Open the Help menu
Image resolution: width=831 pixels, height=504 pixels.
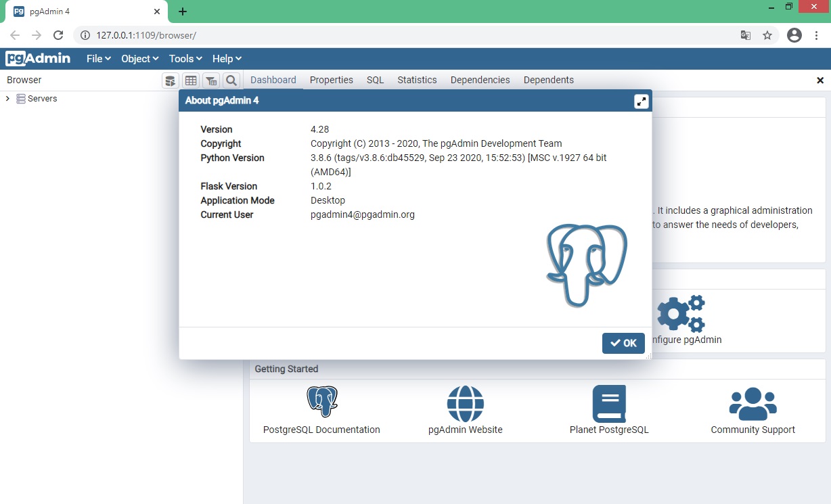click(x=227, y=59)
